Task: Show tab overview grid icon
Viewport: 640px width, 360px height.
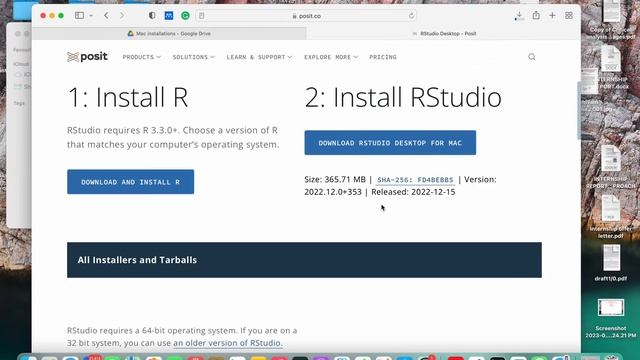Action: click(x=569, y=16)
